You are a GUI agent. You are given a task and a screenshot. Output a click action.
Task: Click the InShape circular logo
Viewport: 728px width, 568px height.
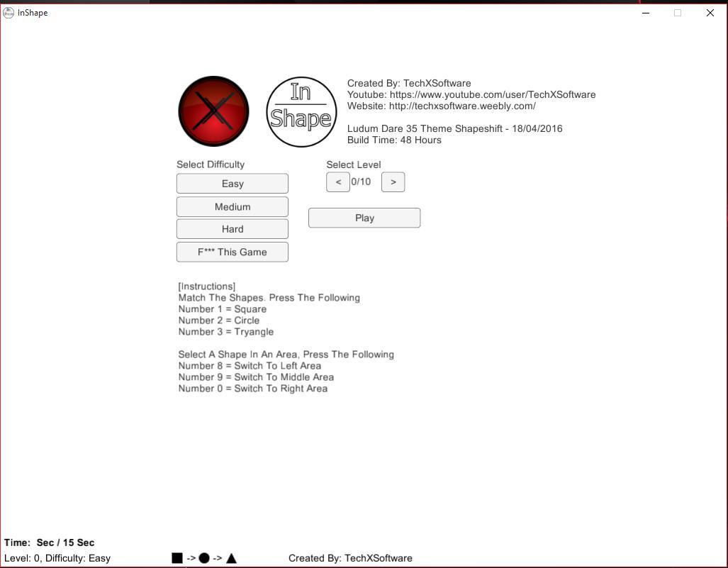301,112
